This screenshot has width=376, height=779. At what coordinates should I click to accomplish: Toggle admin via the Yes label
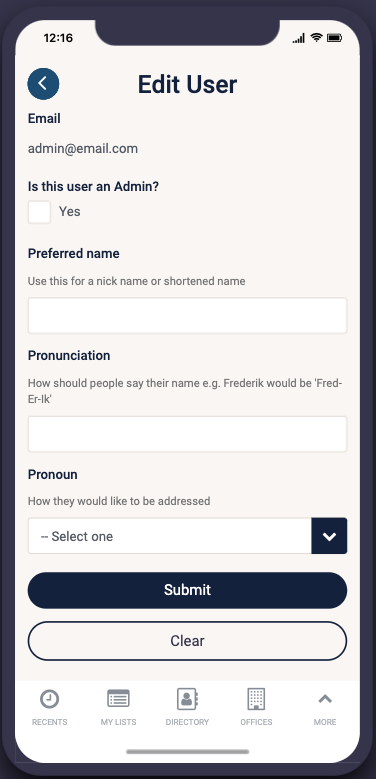pyautogui.click(x=70, y=212)
